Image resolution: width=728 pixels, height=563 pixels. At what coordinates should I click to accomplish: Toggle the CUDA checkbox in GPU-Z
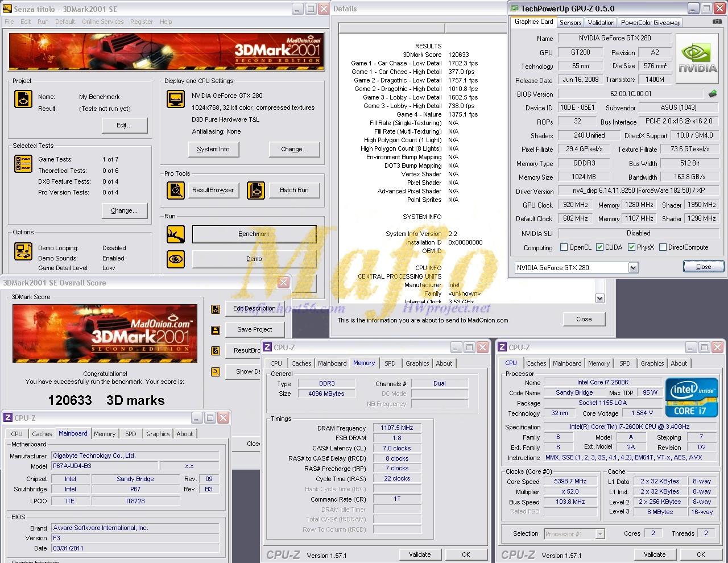[599, 247]
